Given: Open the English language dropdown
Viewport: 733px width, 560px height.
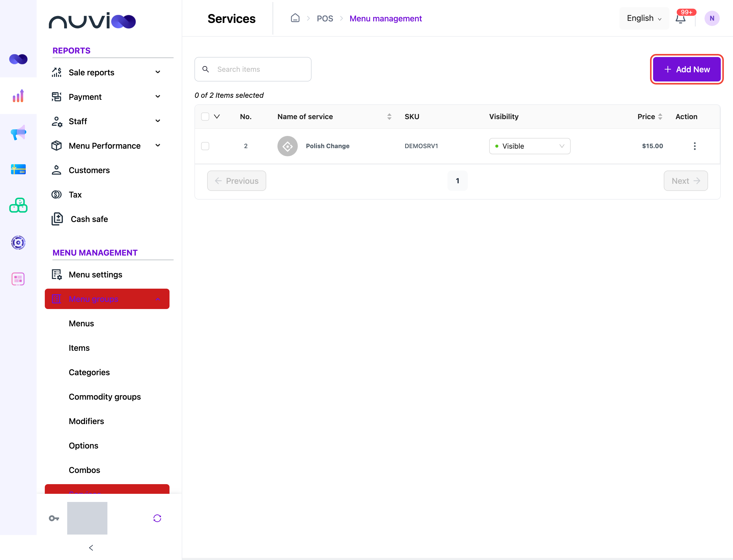Looking at the screenshot, I should click(644, 18).
